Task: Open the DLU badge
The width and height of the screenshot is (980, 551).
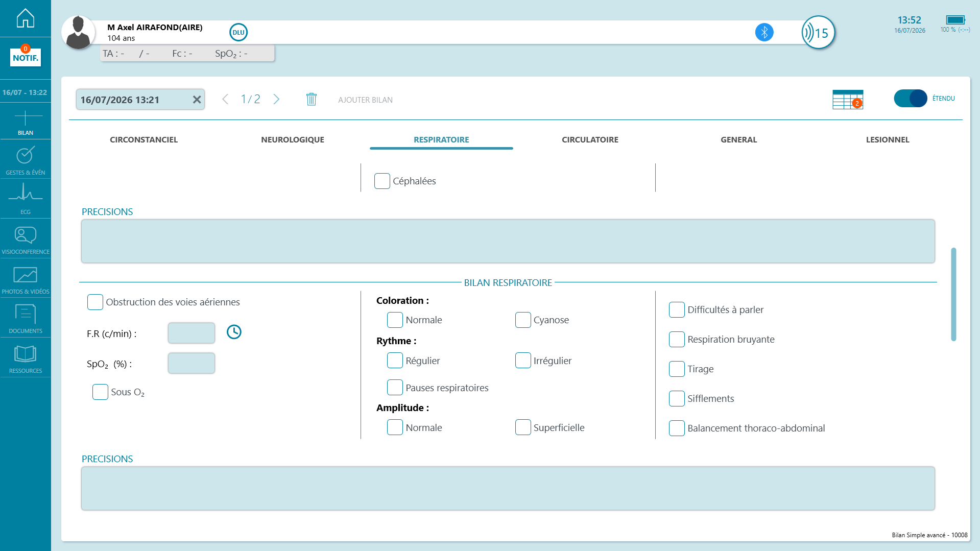Action: pyautogui.click(x=238, y=32)
